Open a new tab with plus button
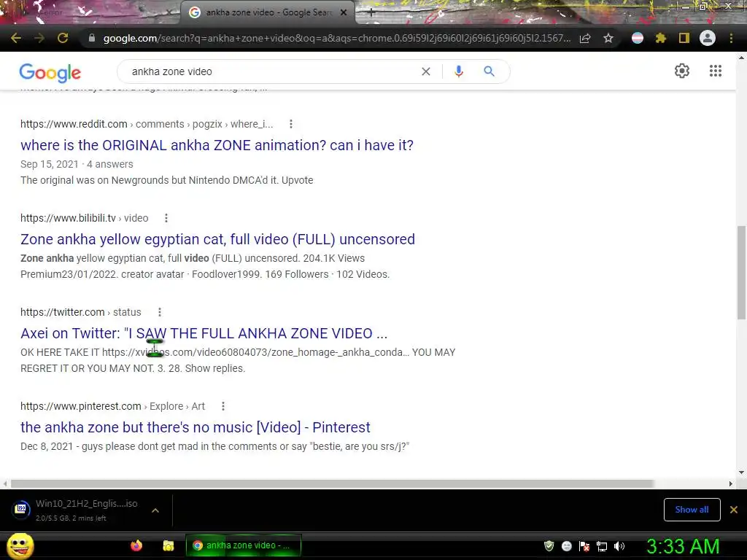The height and width of the screenshot is (560, 747). 371,13
